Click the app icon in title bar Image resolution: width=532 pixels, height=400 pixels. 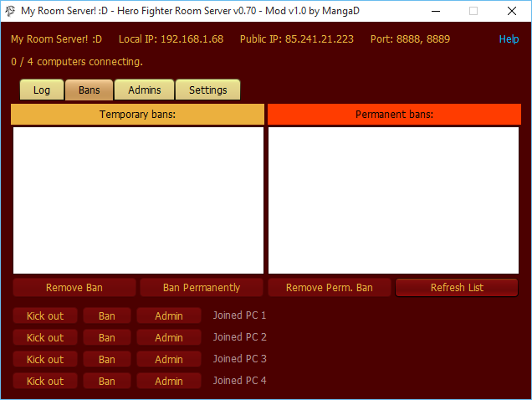10,11
